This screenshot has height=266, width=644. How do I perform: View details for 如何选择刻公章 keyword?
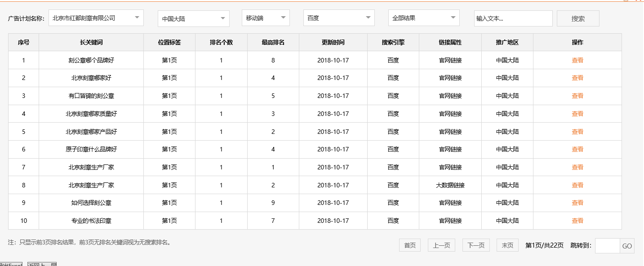577,203
